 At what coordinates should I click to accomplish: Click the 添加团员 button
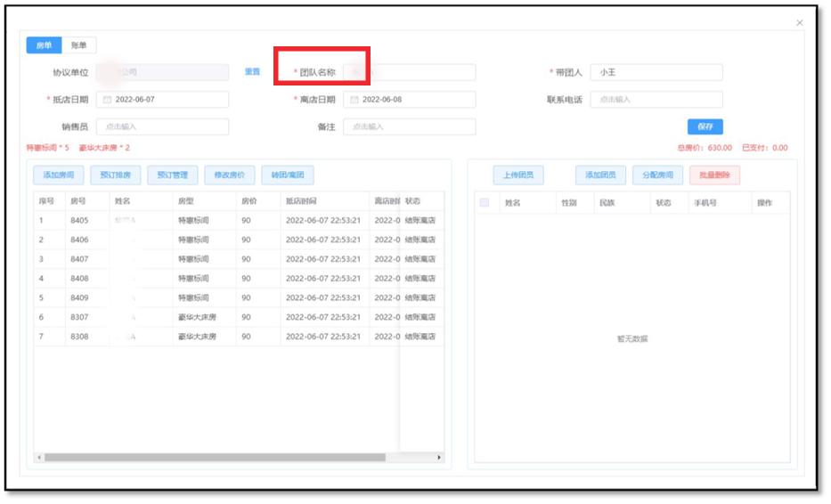600,175
